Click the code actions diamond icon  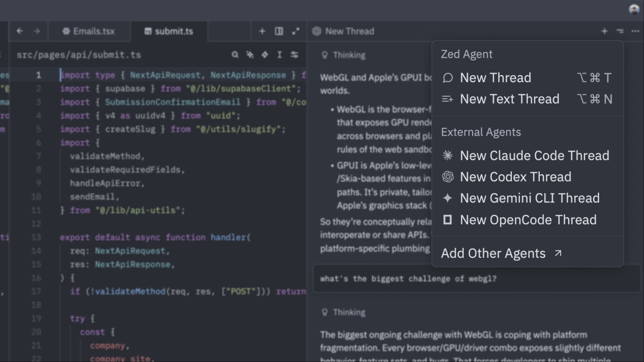pos(265,55)
